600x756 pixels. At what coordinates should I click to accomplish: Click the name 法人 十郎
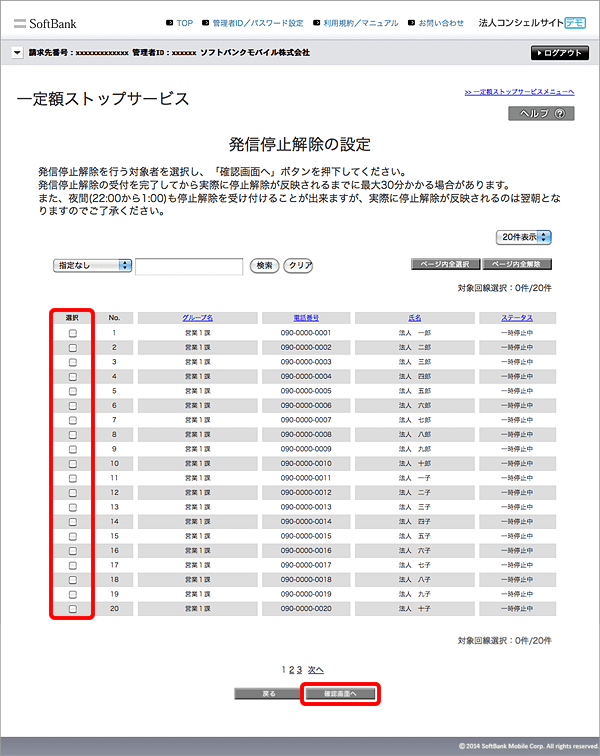(x=415, y=463)
